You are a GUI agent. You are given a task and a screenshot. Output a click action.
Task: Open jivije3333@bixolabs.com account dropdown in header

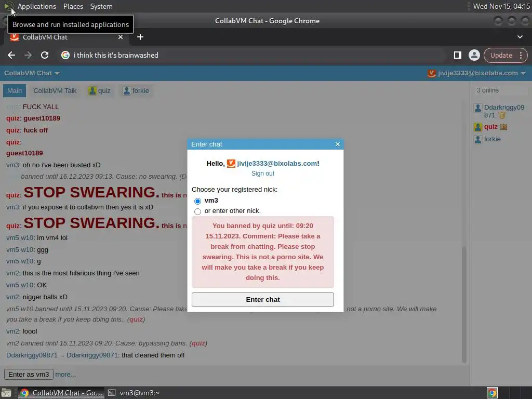point(476,73)
